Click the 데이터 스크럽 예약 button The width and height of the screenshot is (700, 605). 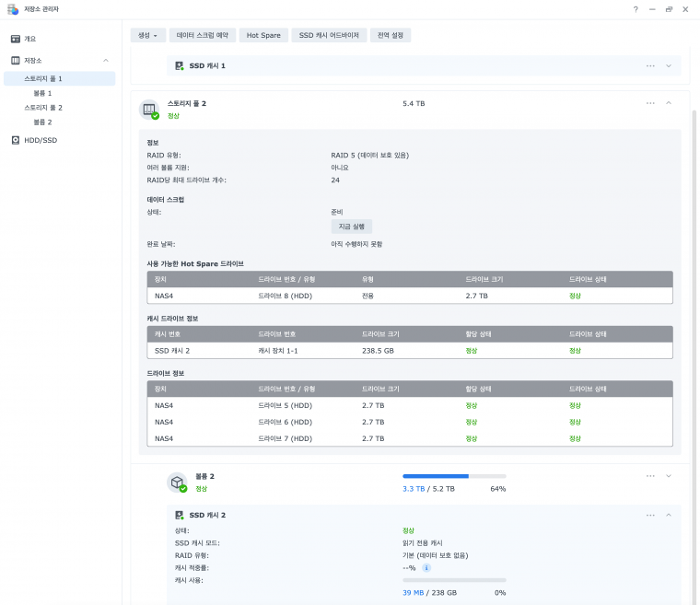pos(203,35)
